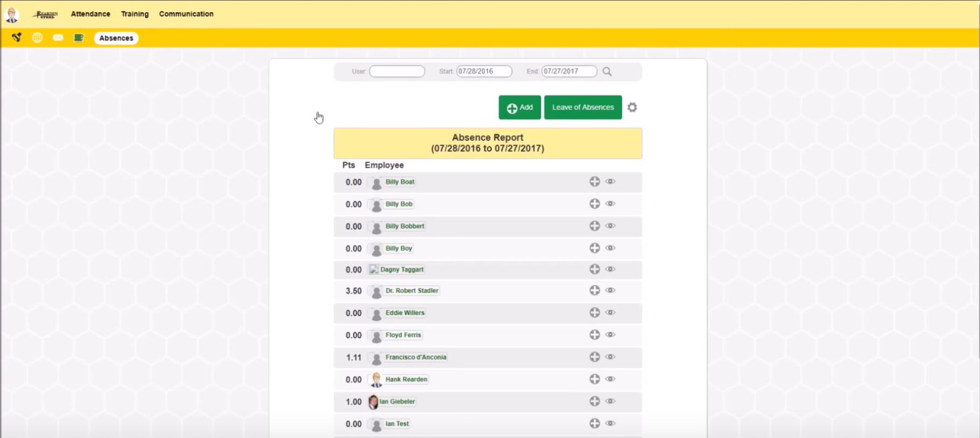The image size is (980, 438).
Task: View absences of Ian Test
Action: click(x=610, y=423)
